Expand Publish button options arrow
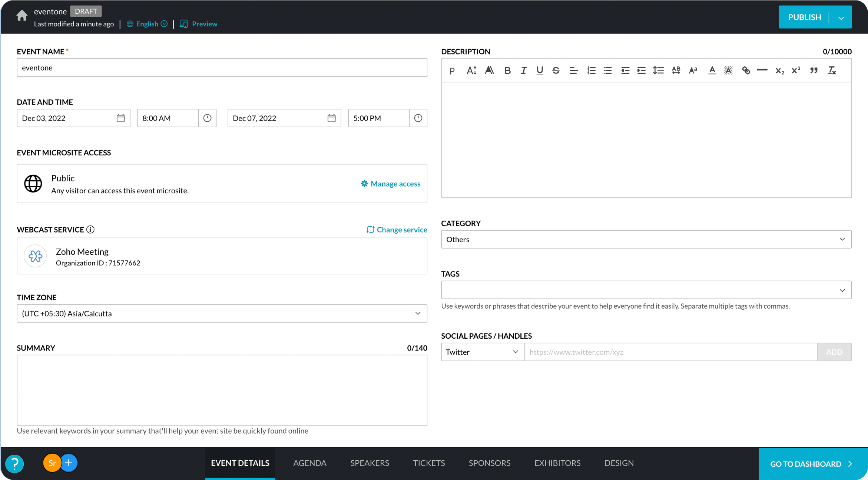 (841, 17)
